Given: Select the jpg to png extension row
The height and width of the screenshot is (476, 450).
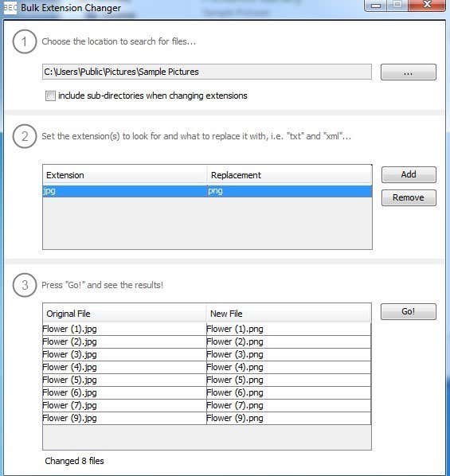Looking at the screenshot, I should 207,191.
